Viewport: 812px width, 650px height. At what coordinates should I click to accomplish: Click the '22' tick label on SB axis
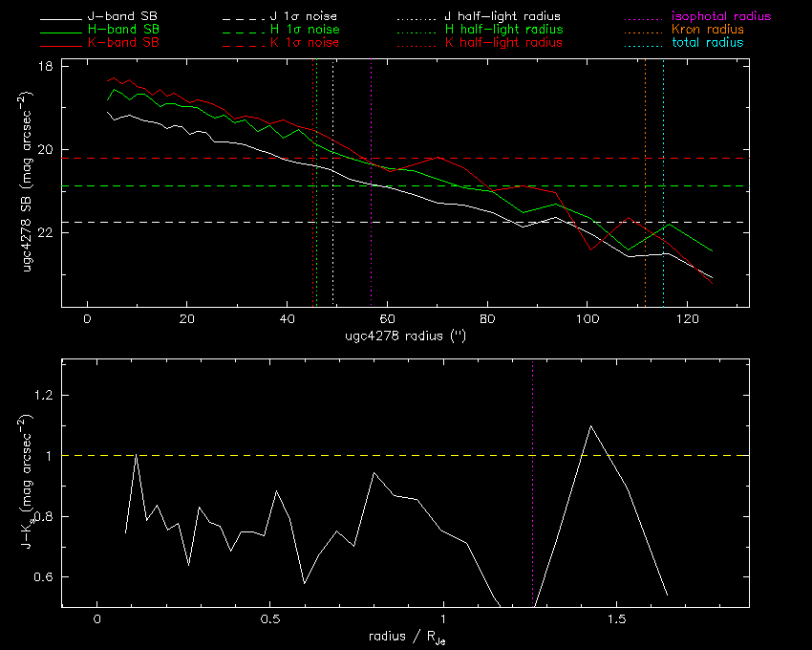pos(46,232)
